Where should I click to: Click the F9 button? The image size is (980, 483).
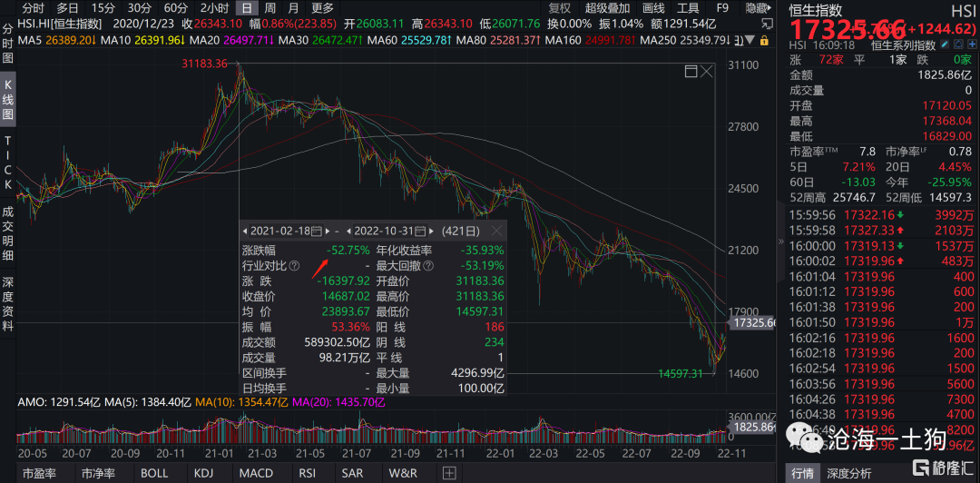coord(722,8)
